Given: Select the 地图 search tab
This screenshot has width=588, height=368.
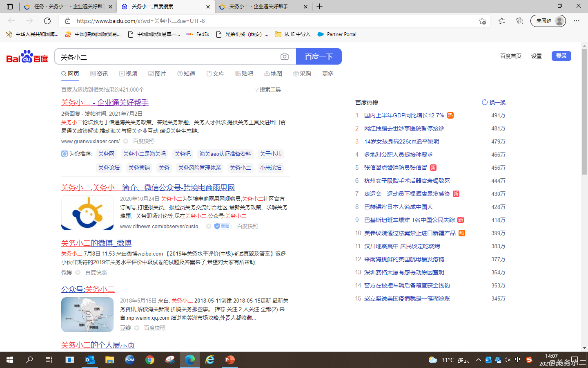Looking at the screenshot, I should click(x=273, y=74).
